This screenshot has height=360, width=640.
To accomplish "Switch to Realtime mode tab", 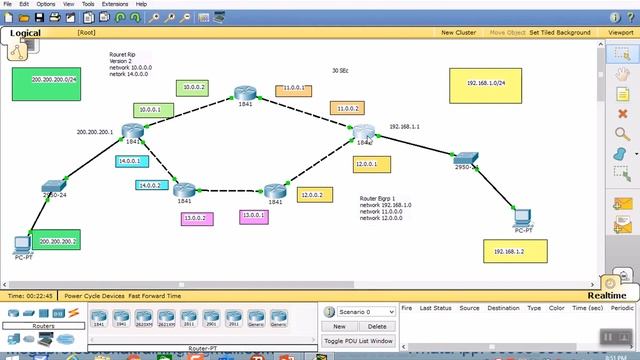I will pos(607,296).
